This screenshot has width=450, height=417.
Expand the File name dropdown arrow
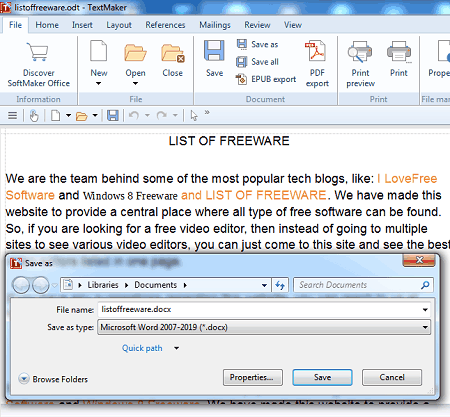point(425,310)
